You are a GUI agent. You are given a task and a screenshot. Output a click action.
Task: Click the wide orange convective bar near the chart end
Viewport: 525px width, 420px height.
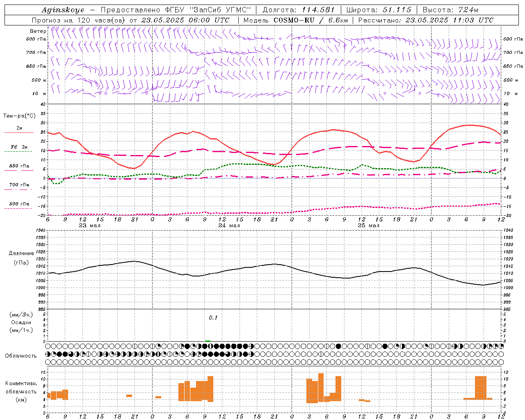[481, 388]
